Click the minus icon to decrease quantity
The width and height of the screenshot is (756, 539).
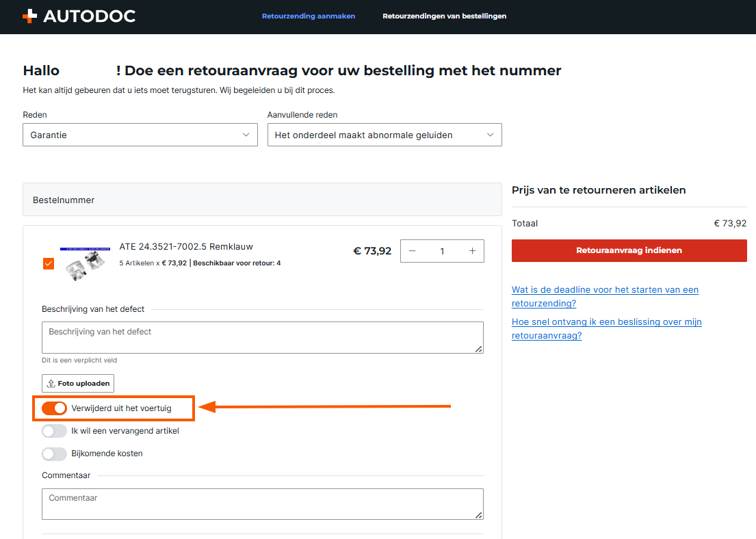pyautogui.click(x=412, y=251)
